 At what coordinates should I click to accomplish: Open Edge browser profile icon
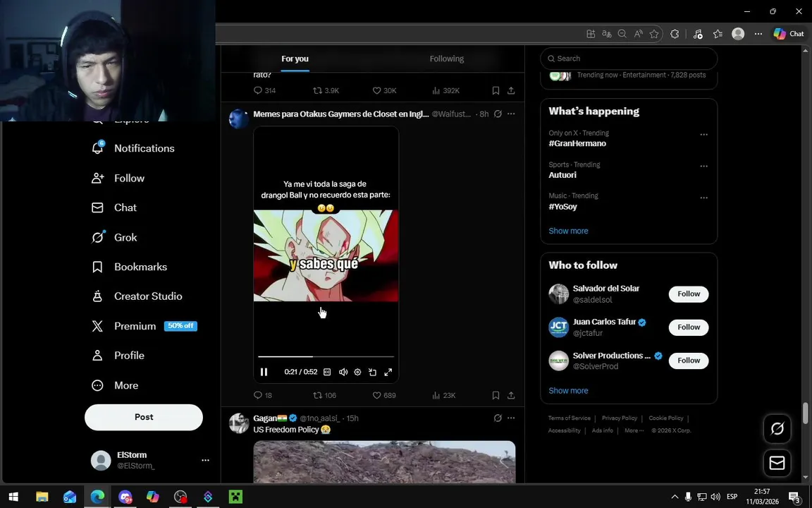pos(738,34)
